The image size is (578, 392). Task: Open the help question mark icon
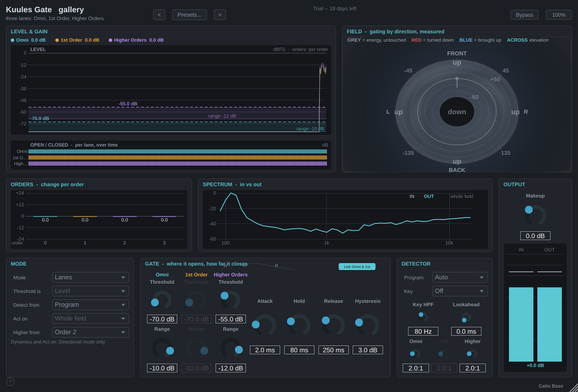pyautogui.click(x=10, y=382)
